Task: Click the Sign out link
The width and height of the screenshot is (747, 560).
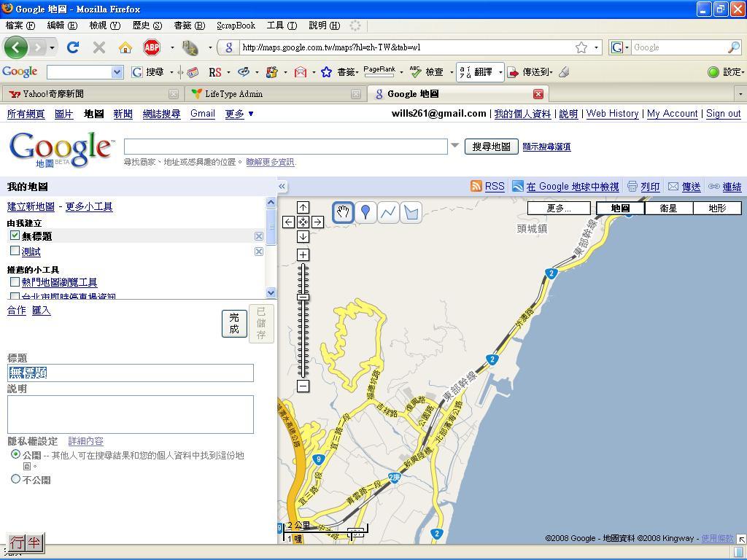Action: tap(723, 113)
